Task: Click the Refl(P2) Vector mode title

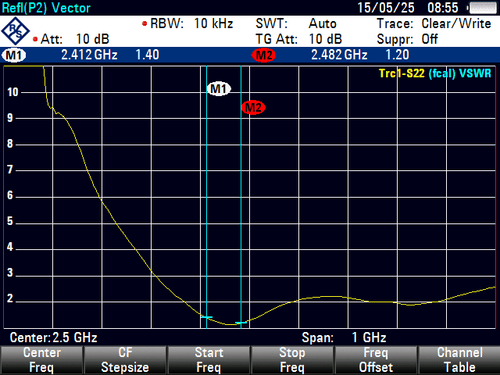Action: pos(46,8)
